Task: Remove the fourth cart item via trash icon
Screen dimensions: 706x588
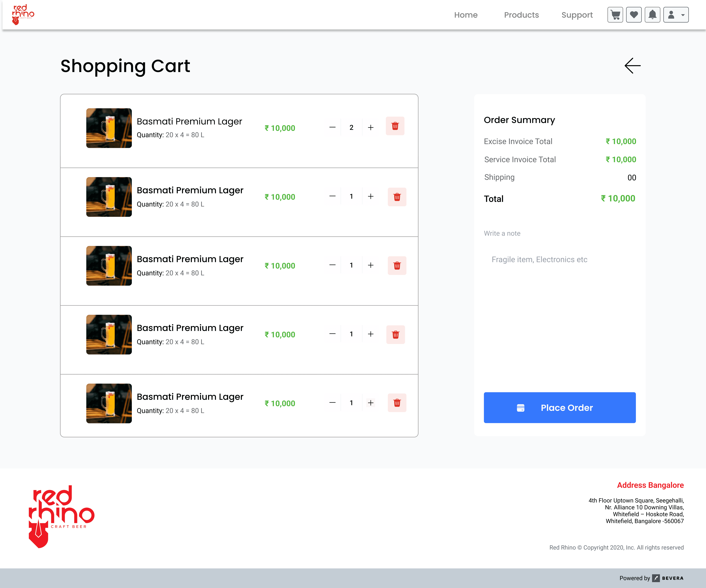Action: coord(395,335)
